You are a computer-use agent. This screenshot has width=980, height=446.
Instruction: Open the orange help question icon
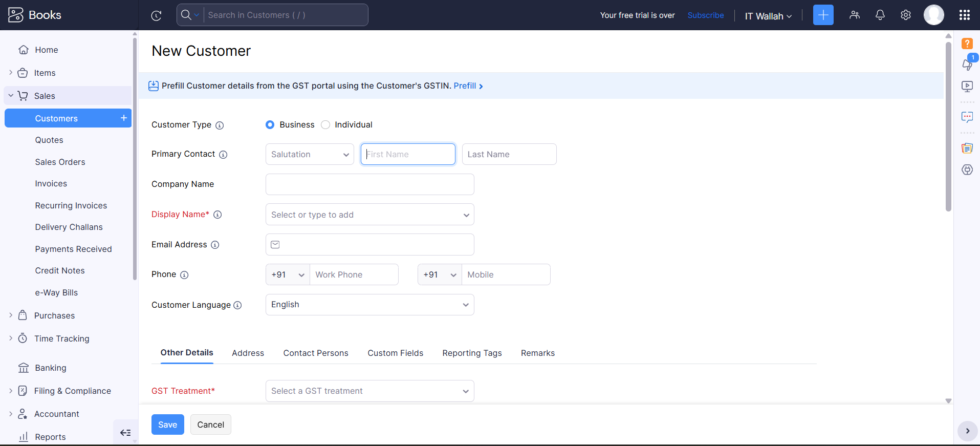tap(967, 44)
